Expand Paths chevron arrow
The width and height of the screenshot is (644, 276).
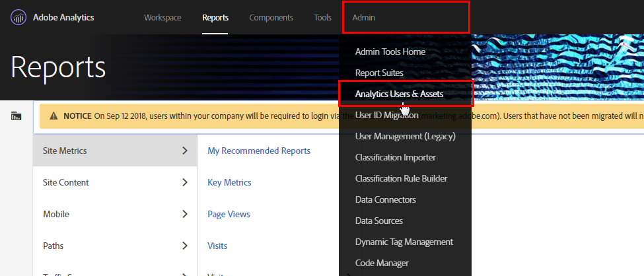click(185, 246)
